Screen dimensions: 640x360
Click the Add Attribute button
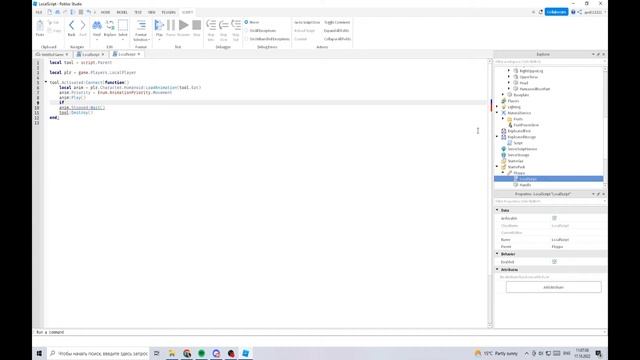(x=553, y=287)
